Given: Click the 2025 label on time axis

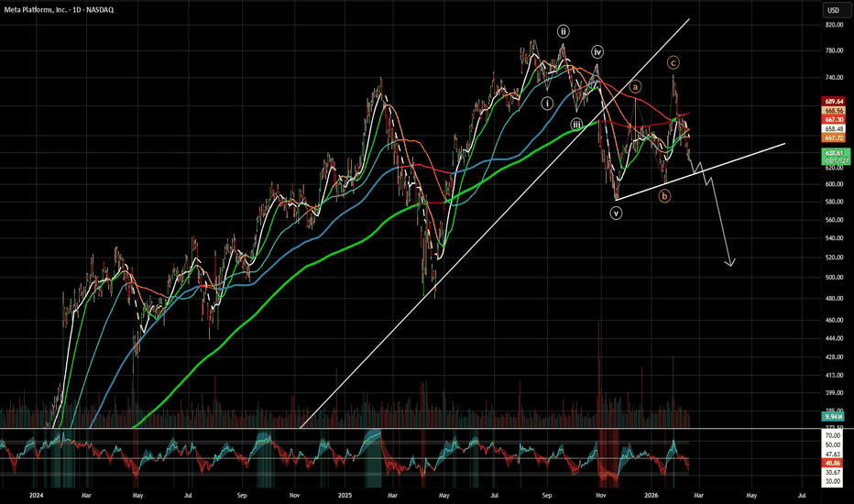Looking at the screenshot, I should (345, 495).
